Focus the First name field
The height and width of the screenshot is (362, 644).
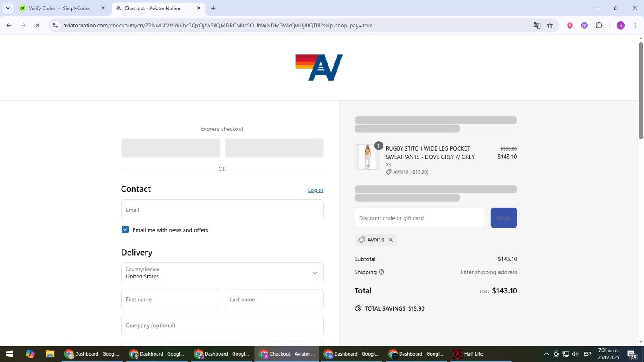[170, 299]
